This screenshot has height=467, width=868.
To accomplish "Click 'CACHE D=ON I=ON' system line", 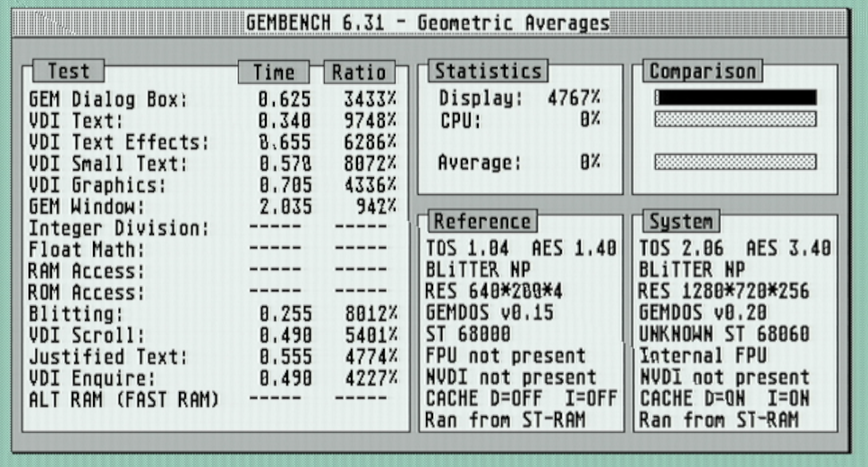I will click(x=725, y=398).
